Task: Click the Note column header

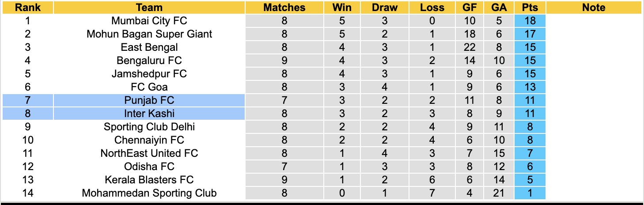Action: tap(594, 8)
